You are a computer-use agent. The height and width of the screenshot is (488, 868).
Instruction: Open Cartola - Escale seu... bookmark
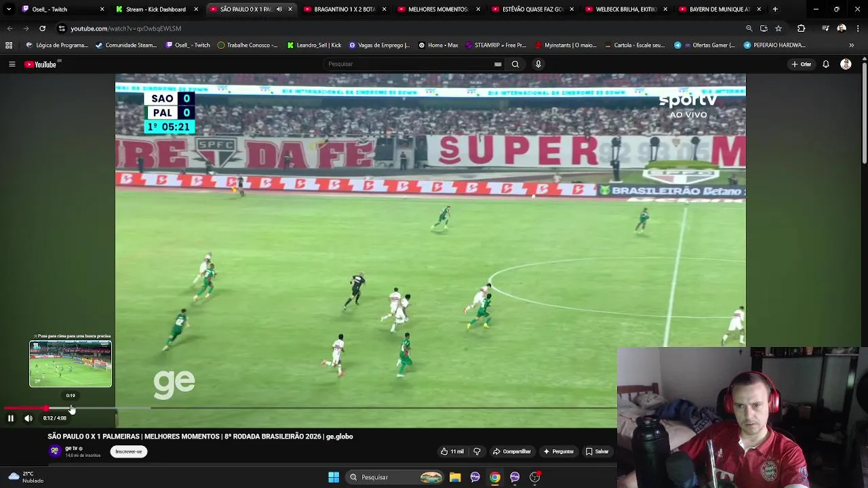pyautogui.click(x=634, y=45)
